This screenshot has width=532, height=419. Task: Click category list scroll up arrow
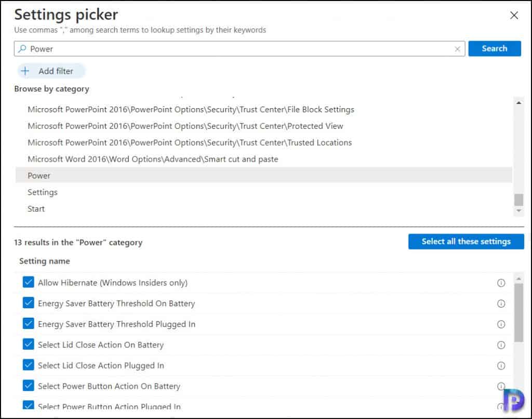(518, 102)
